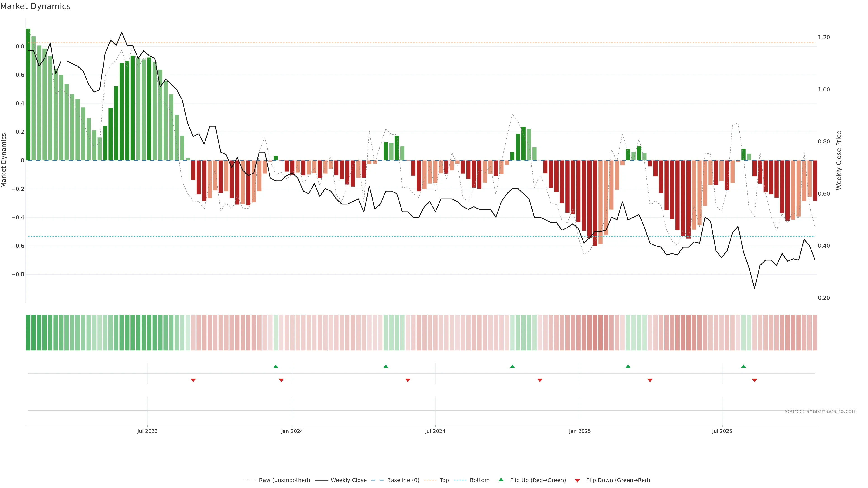
Task: Toggle the Raw (unsmoothed) legend entry
Action: point(284,480)
